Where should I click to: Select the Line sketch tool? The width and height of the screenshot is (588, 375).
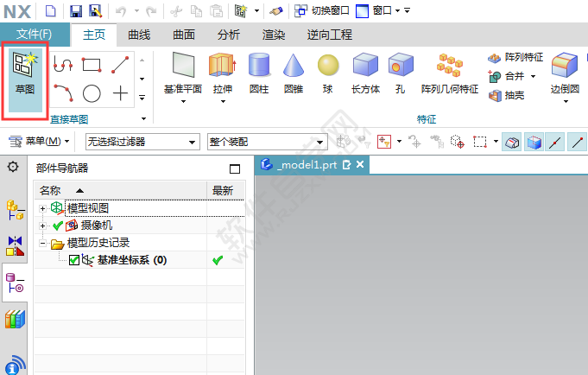pos(120,65)
